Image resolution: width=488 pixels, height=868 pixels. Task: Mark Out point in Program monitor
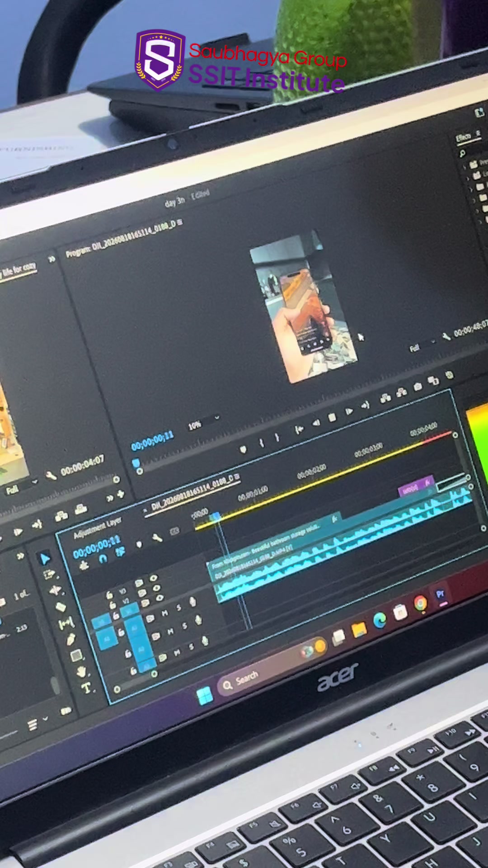coord(277,438)
